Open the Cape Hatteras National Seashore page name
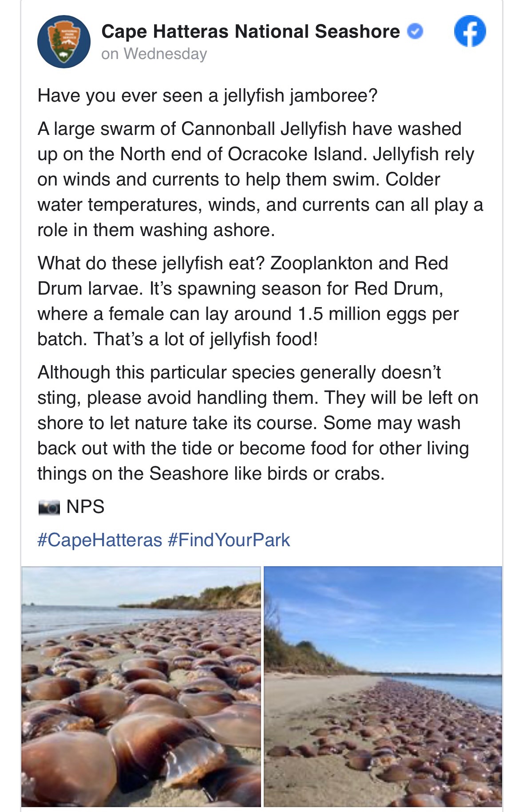This screenshot has height=812, width=515. (250, 32)
